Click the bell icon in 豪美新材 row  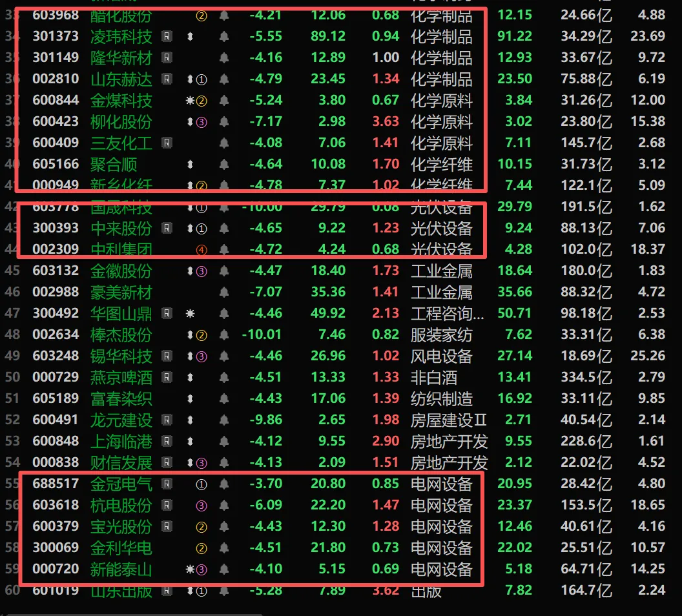point(224,292)
